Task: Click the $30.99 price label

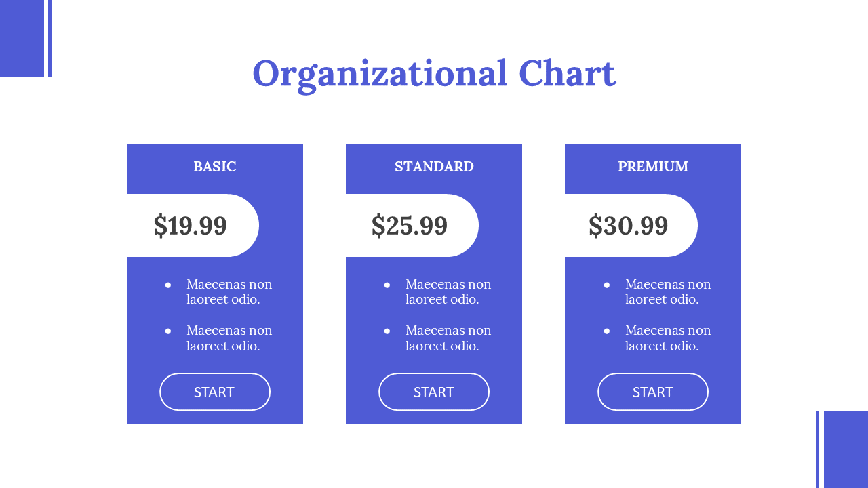Action: coord(629,226)
